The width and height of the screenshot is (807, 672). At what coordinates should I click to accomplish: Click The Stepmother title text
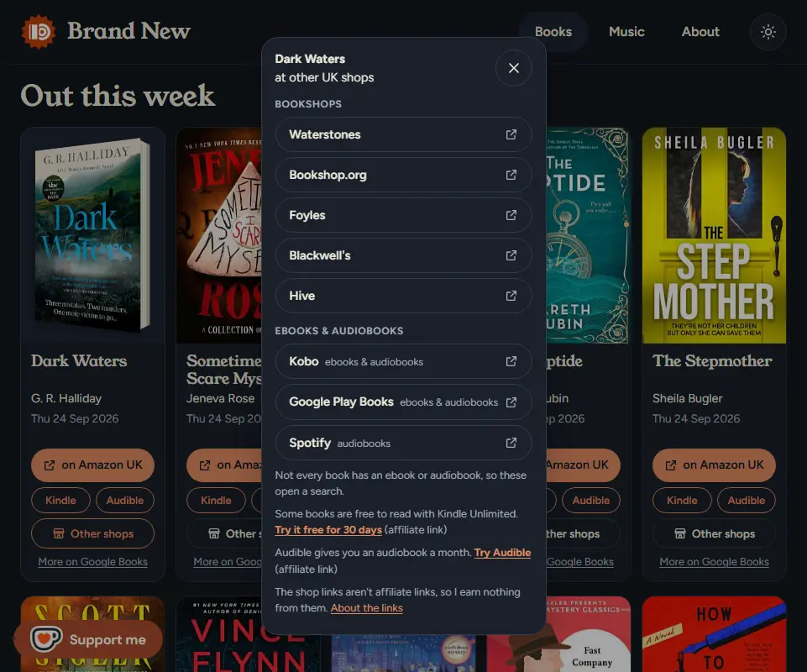[712, 361]
